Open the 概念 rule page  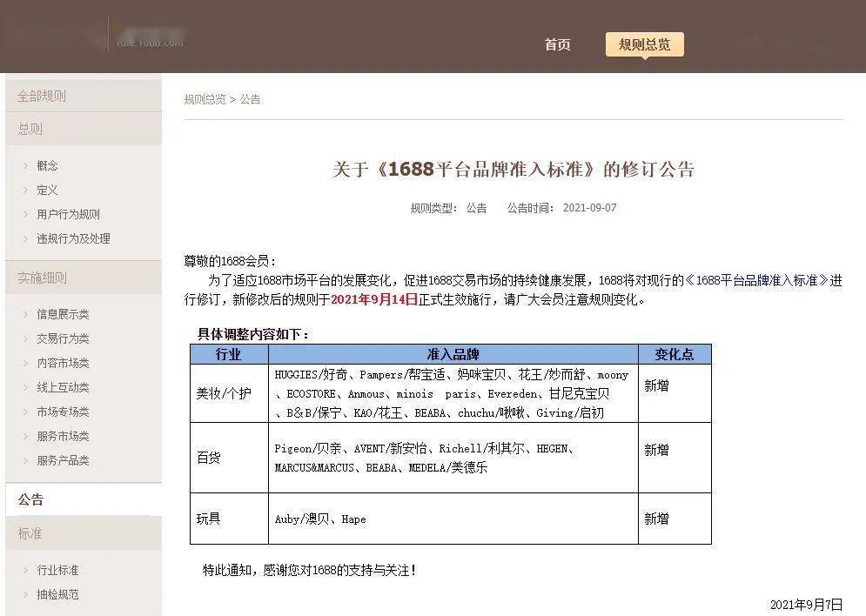click(48, 165)
